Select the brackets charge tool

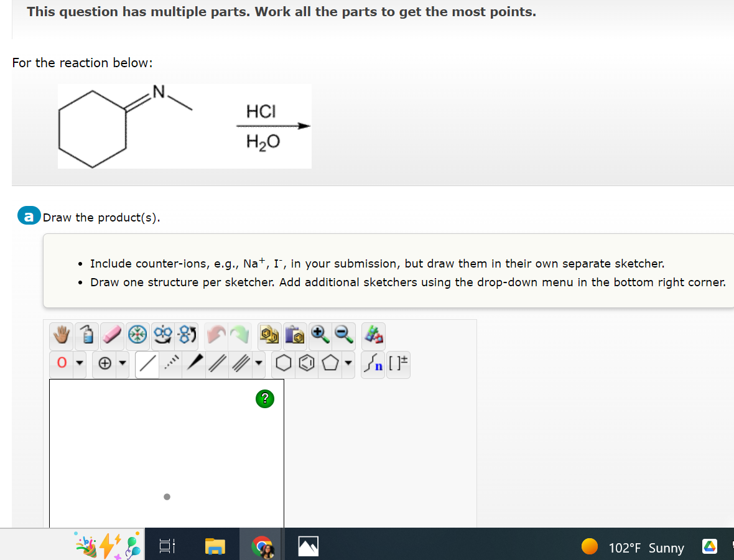click(398, 363)
